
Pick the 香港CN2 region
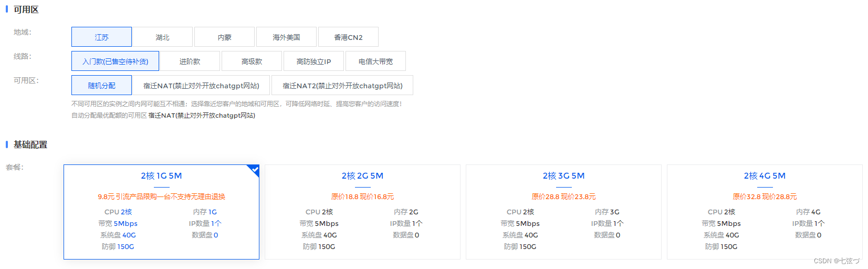point(348,37)
